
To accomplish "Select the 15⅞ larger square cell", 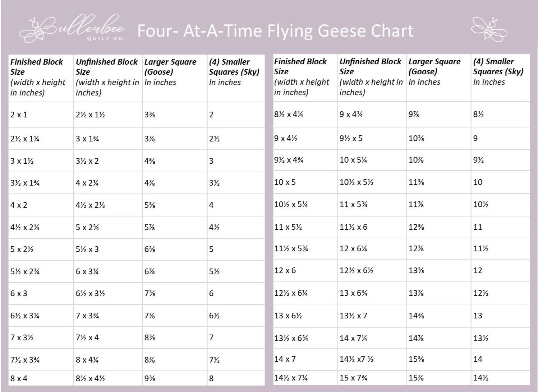I will point(438,378).
